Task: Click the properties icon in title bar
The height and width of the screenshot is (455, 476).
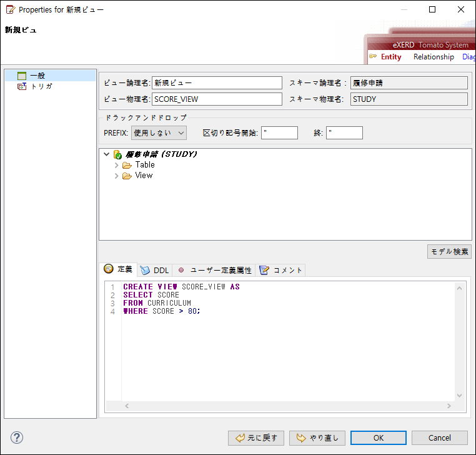Action: click(11, 9)
